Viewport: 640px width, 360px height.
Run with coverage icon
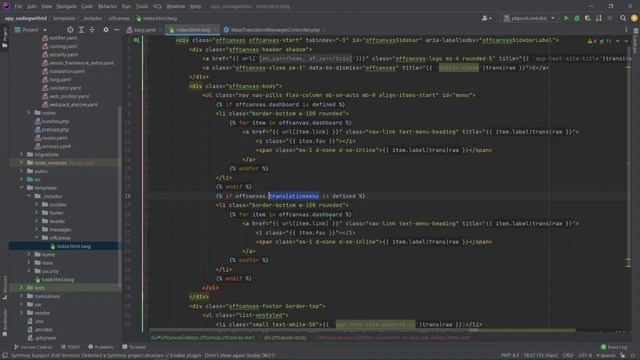(588, 18)
